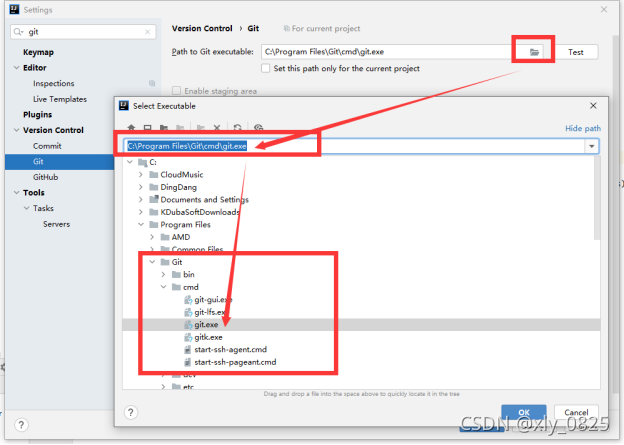
Task: Open Servers settings under Tasks
Action: (57, 224)
